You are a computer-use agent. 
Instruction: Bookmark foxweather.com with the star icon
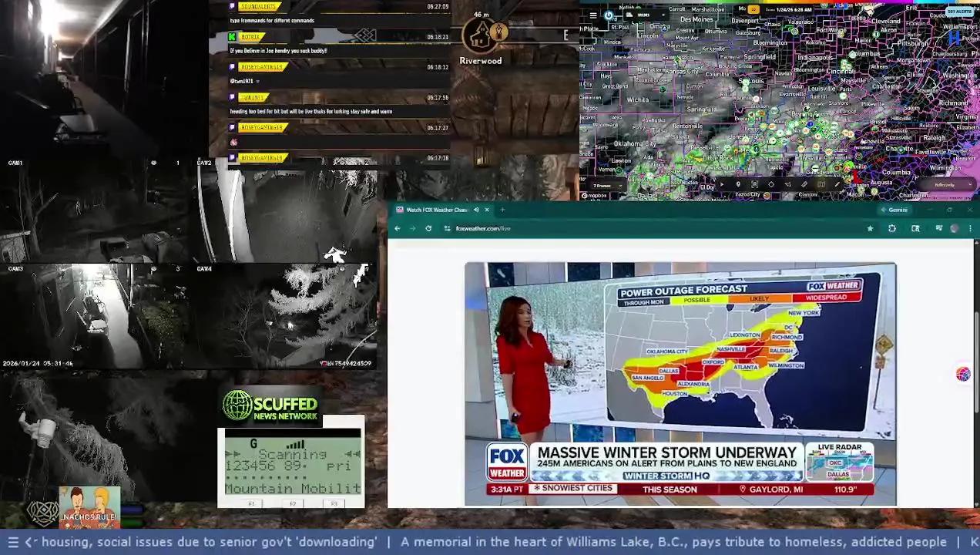pos(870,228)
